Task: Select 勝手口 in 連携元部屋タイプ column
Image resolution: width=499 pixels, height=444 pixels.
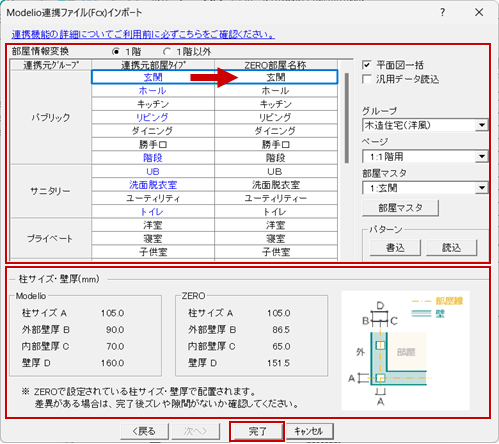Action: pyautogui.click(x=153, y=144)
